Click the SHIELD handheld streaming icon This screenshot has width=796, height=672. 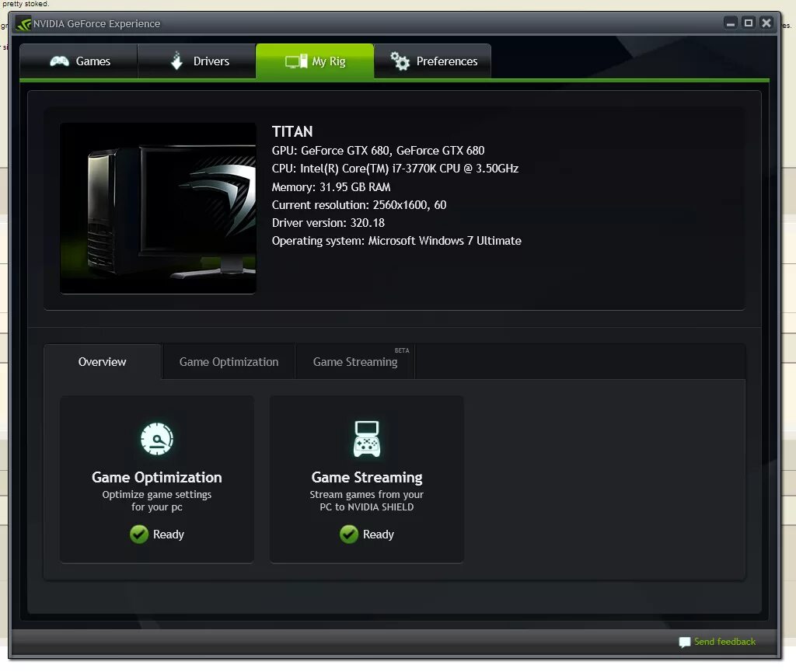[x=367, y=439]
